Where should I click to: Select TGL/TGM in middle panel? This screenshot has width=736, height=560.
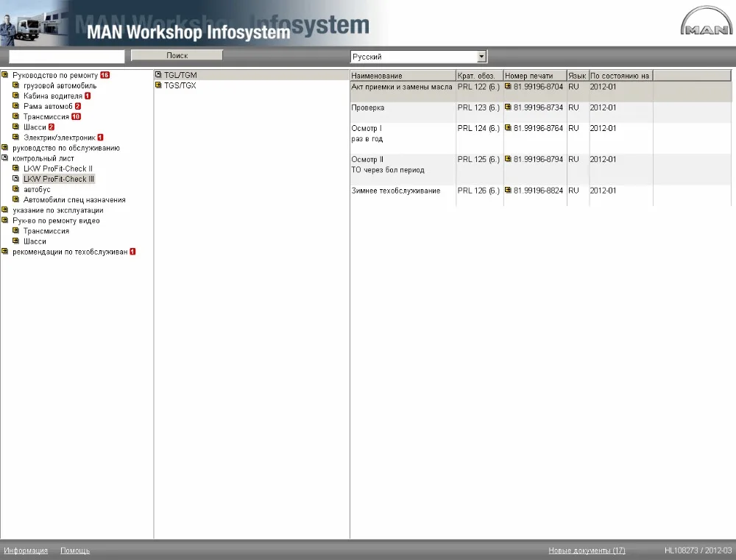181,75
